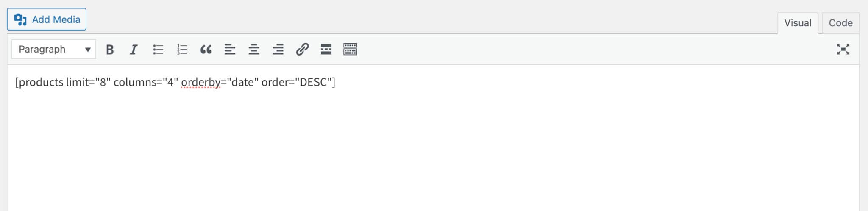The width and height of the screenshot is (868, 211).
Task: Toggle the extra toolbar row
Action: (350, 50)
